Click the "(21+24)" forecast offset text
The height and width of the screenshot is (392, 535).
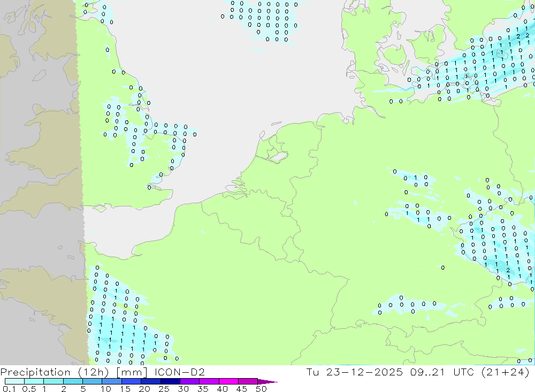(506, 372)
